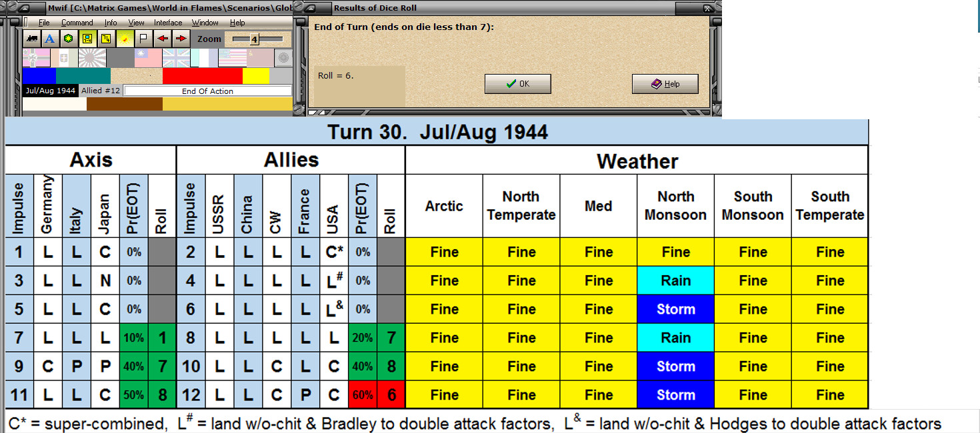980x433 pixels.
Task: Click the Med weather header
Action: (x=598, y=205)
